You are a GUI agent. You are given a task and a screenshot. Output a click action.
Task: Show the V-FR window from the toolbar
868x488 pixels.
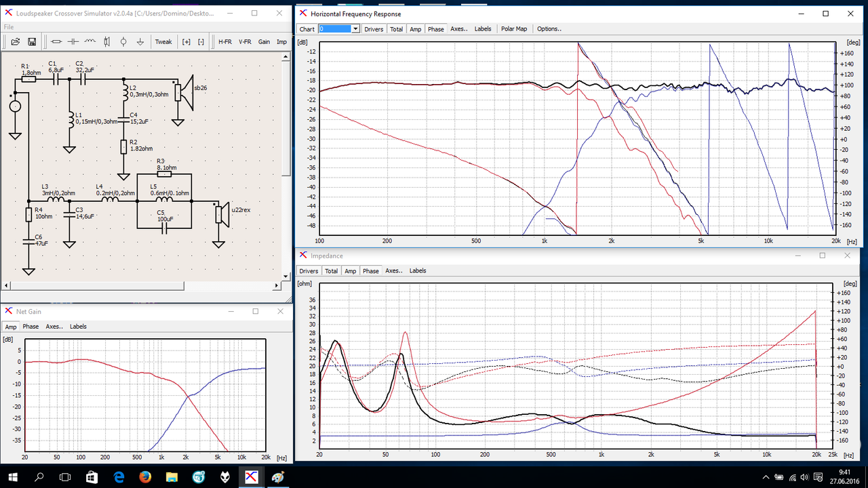[245, 41]
